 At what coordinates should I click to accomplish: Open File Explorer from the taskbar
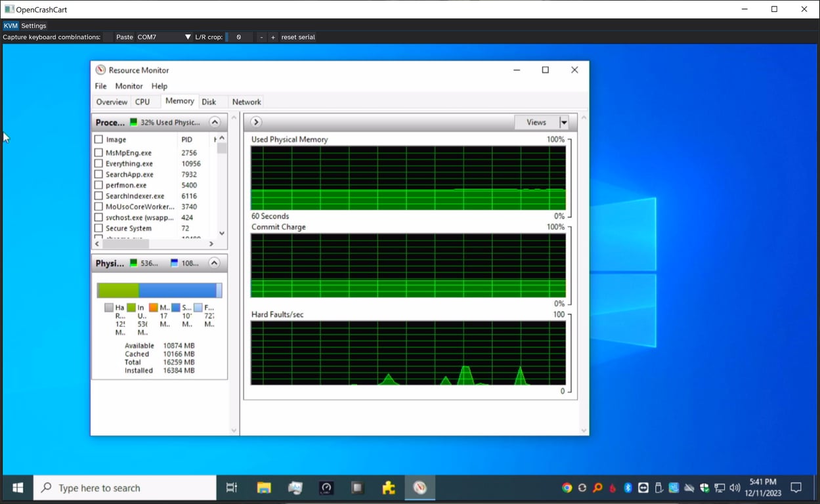tap(264, 488)
